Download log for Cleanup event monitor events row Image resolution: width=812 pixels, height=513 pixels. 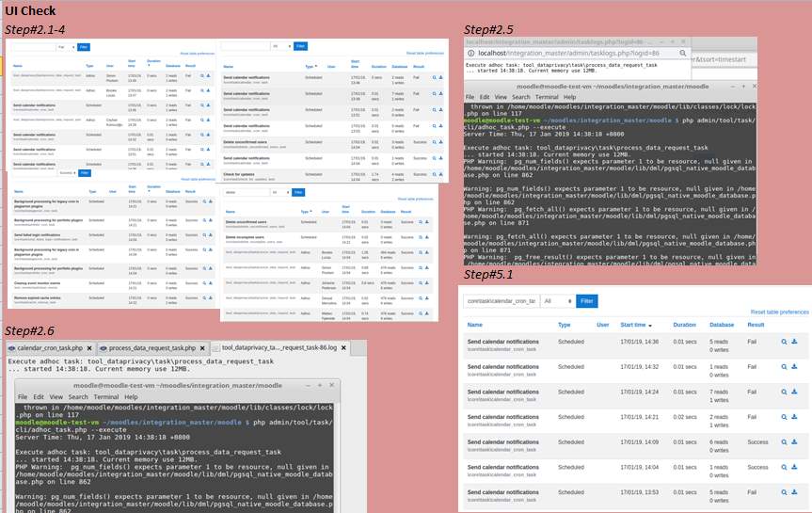point(211,283)
